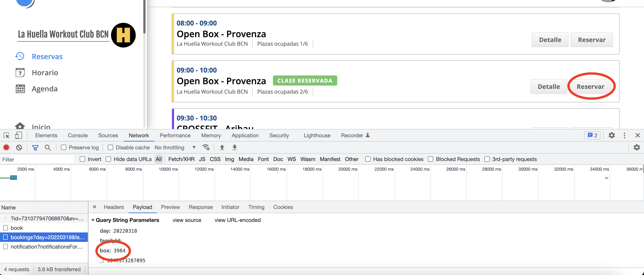644x275 pixels.
Task: Open the Response tab
Action: point(200,207)
